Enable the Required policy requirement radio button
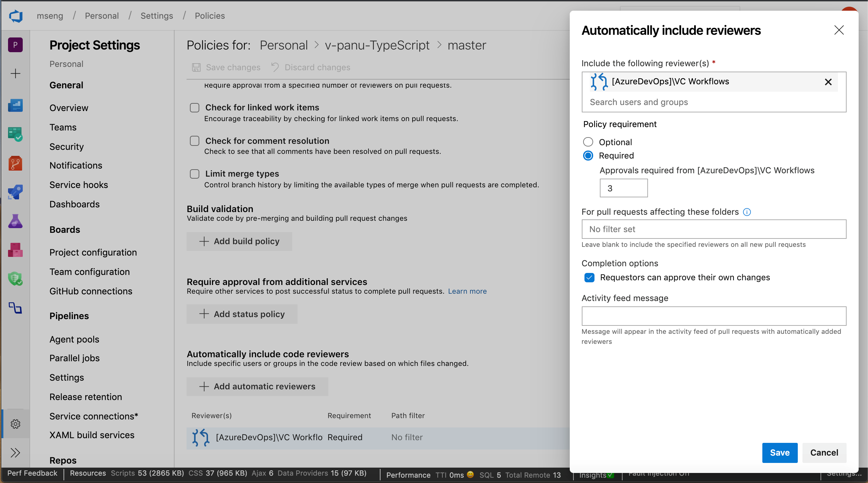 [x=588, y=156]
